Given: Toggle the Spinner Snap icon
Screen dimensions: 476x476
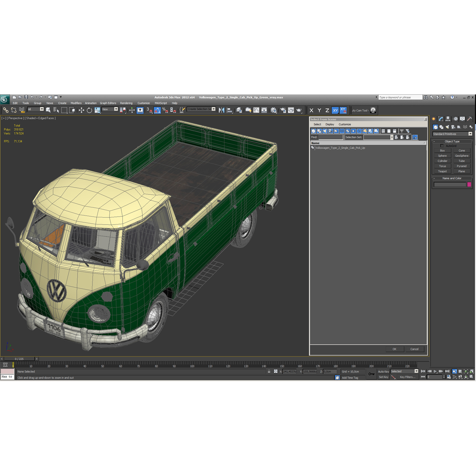Looking at the screenshot, I should click(x=173, y=110).
